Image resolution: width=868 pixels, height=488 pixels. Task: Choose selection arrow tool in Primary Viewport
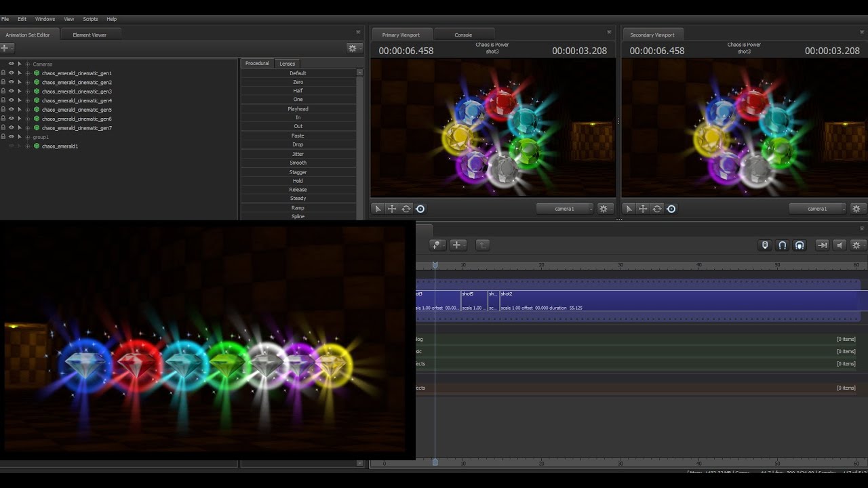[378, 209]
